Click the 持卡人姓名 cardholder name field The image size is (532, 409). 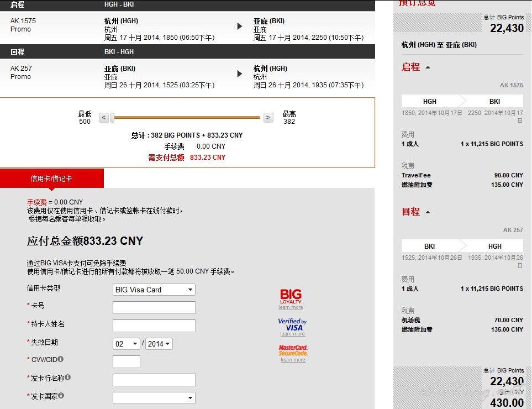[154, 326]
